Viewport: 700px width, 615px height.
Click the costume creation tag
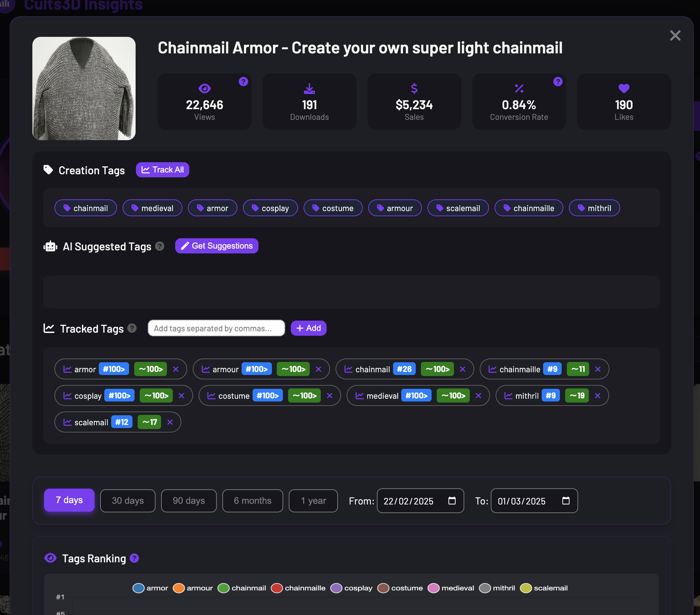(333, 208)
